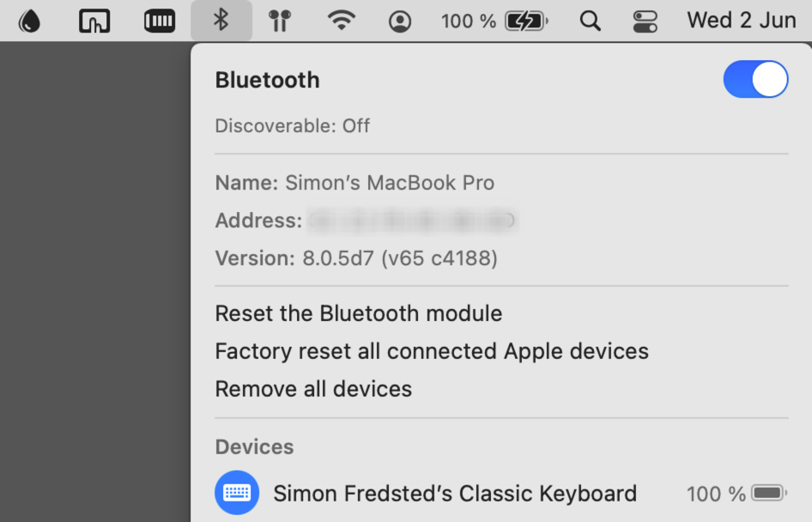Open Control Center icon

pyautogui.click(x=644, y=21)
